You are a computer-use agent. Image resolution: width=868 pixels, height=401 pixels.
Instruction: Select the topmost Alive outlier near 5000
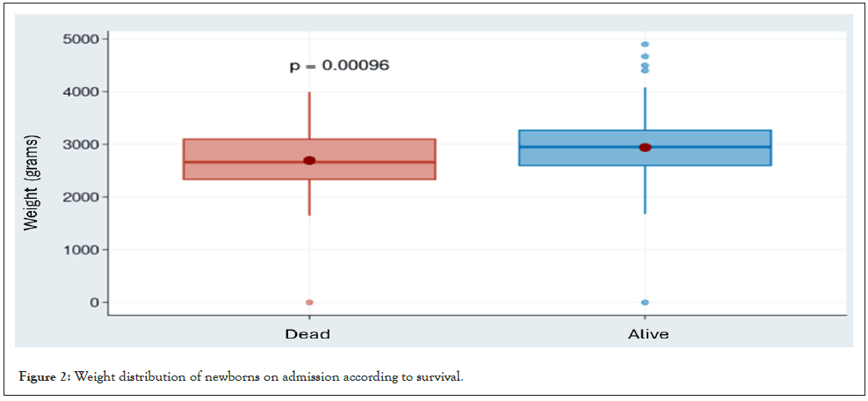[645, 44]
